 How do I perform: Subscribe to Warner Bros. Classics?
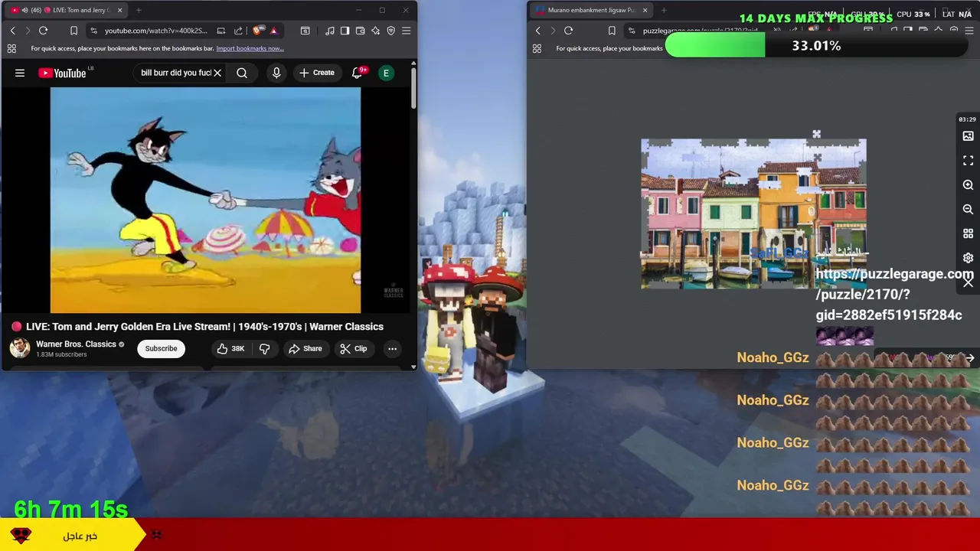coord(161,348)
